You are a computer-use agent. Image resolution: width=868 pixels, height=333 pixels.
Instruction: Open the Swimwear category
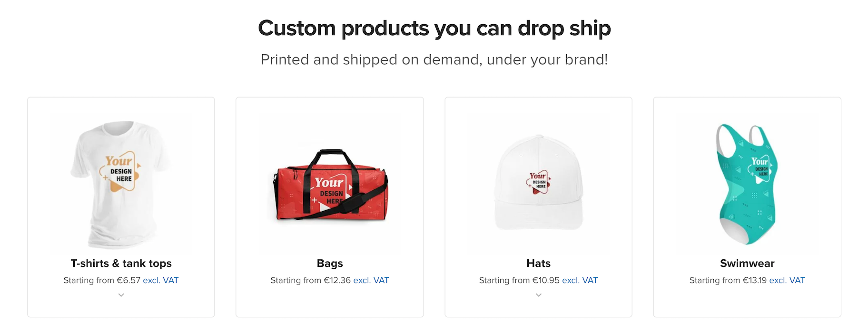click(x=747, y=263)
